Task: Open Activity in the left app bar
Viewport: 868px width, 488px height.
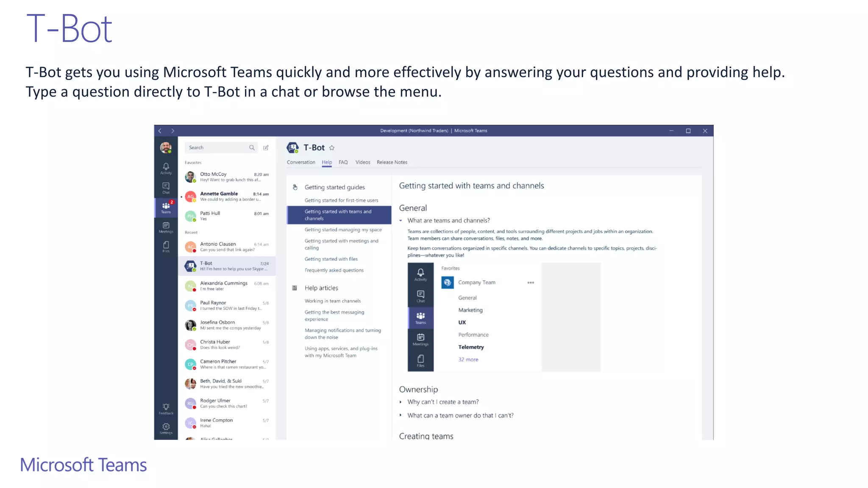Action: pos(166,169)
